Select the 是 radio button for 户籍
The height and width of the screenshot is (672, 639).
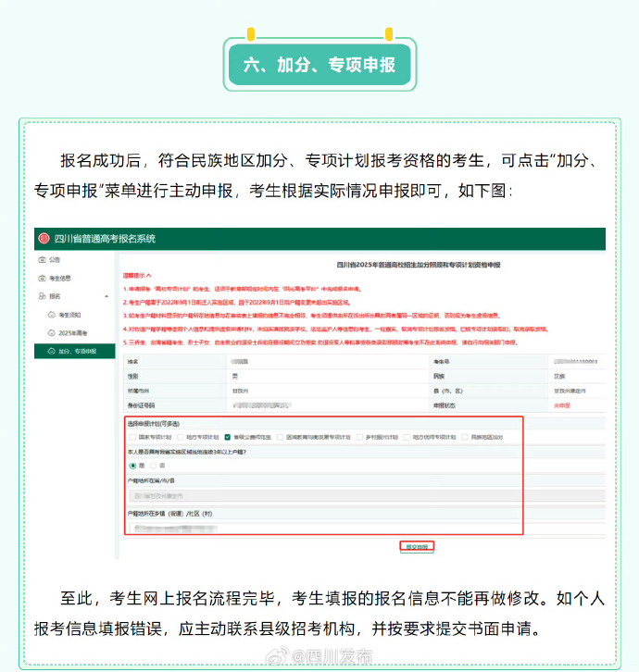coord(133,466)
